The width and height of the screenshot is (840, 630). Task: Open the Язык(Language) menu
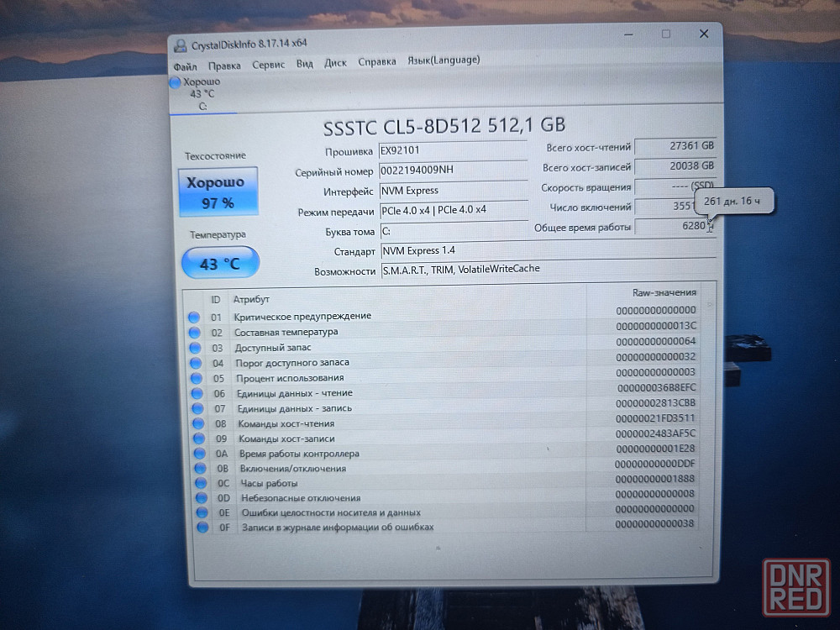point(443,60)
